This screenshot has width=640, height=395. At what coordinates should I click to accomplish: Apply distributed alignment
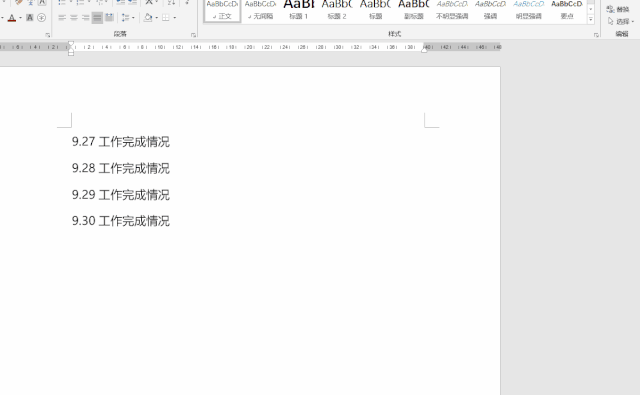(x=109, y=18)
